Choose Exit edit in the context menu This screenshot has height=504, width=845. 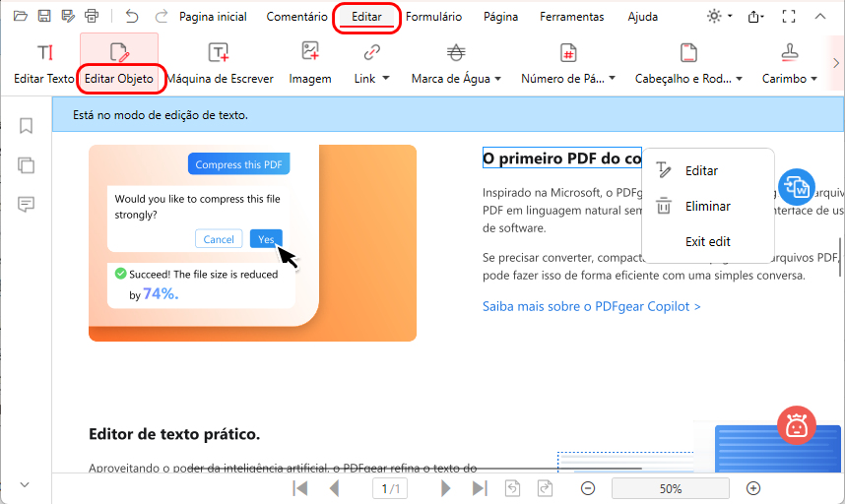[708, 242]
